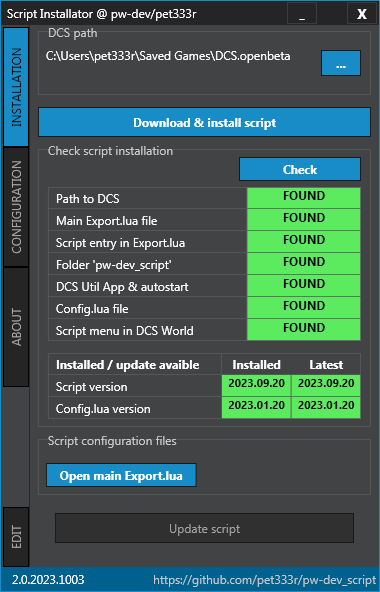Select 'DCS Util App & autostart' row label
Image resolution: width=380 pixels, height=592 pixels.
(122, 287)
